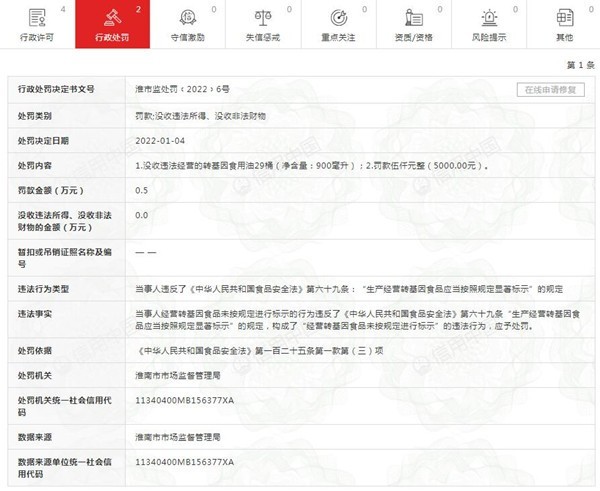Viewport: 600px width, 491px height.
Task: Click the penalty date 2022-01-04
Action: point(160,141)
